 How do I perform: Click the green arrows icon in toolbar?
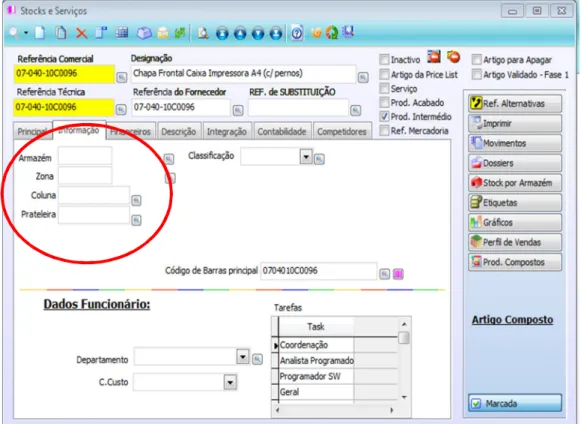click(180, 33)
